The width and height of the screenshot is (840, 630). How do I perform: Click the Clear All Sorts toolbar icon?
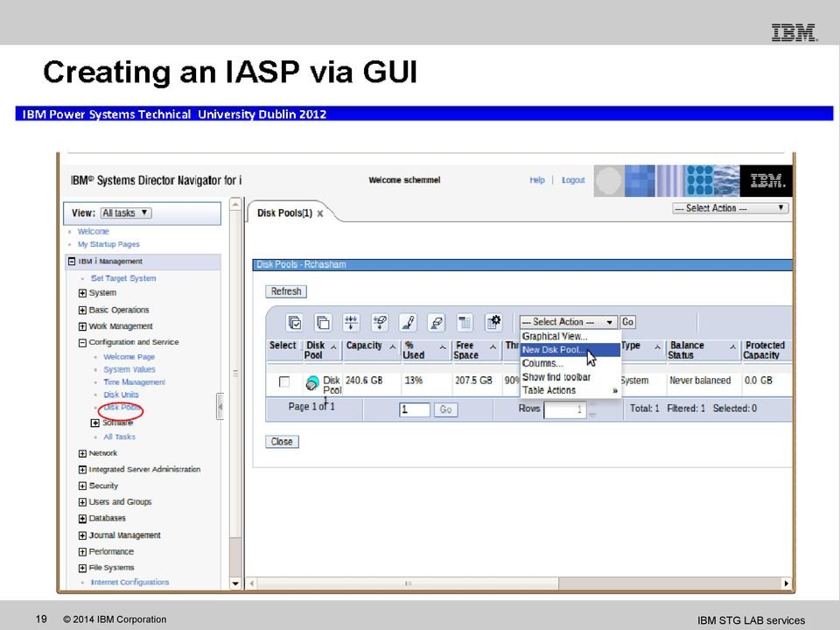(x=437, y=322)
